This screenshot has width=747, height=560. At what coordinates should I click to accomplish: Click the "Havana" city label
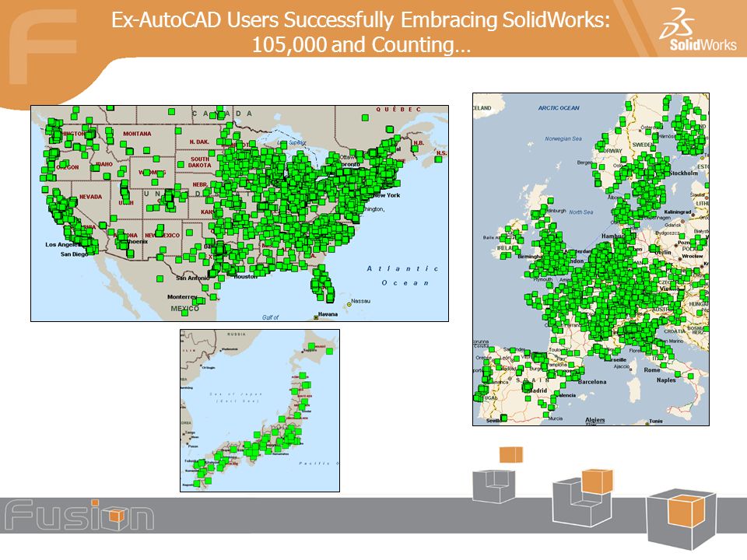[328, 314]
